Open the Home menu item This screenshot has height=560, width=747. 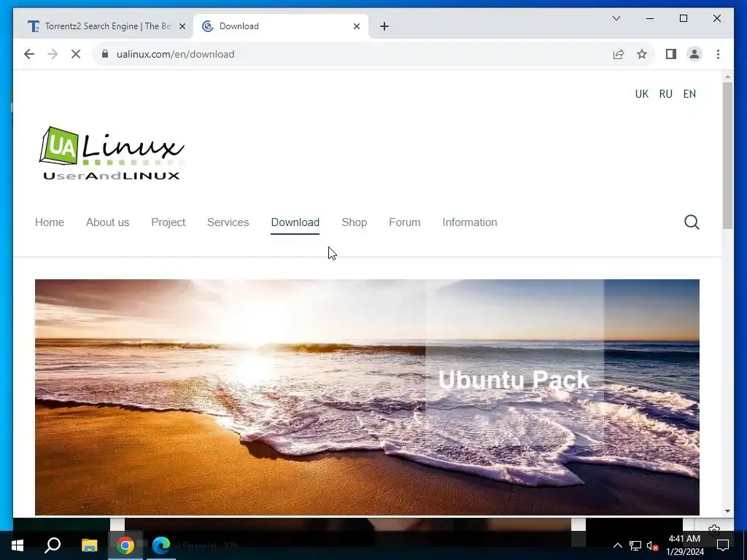pos(50,222)
